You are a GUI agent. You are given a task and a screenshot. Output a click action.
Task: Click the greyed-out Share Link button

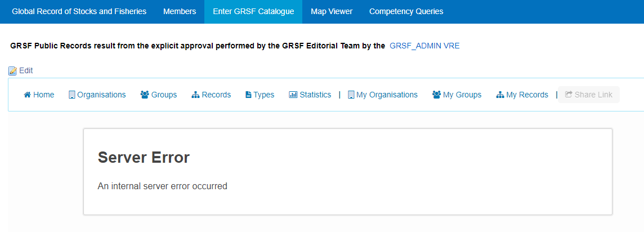coord(589,95)
